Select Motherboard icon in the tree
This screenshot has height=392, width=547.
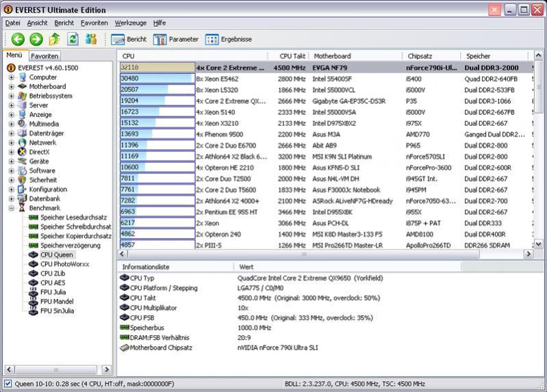click(23, 86)
